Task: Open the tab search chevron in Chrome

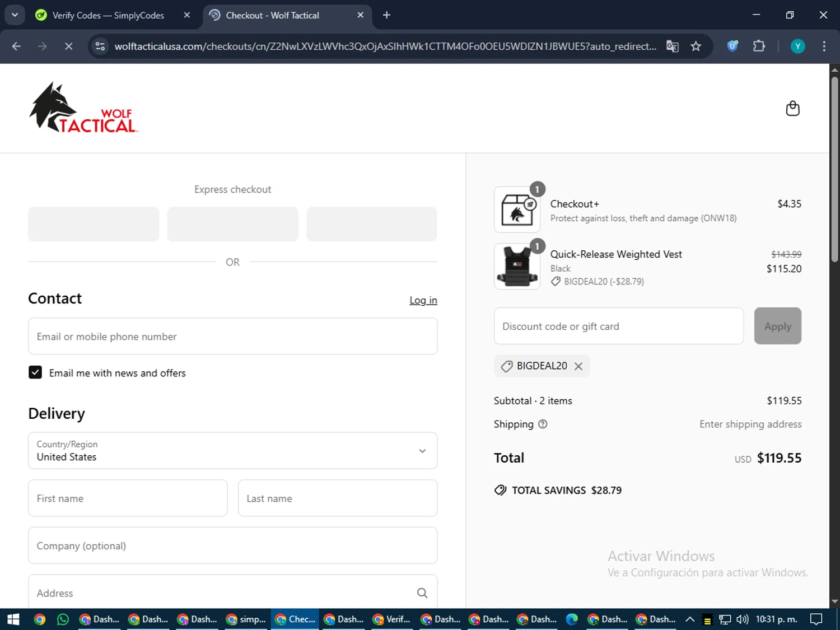Action: 15,15
